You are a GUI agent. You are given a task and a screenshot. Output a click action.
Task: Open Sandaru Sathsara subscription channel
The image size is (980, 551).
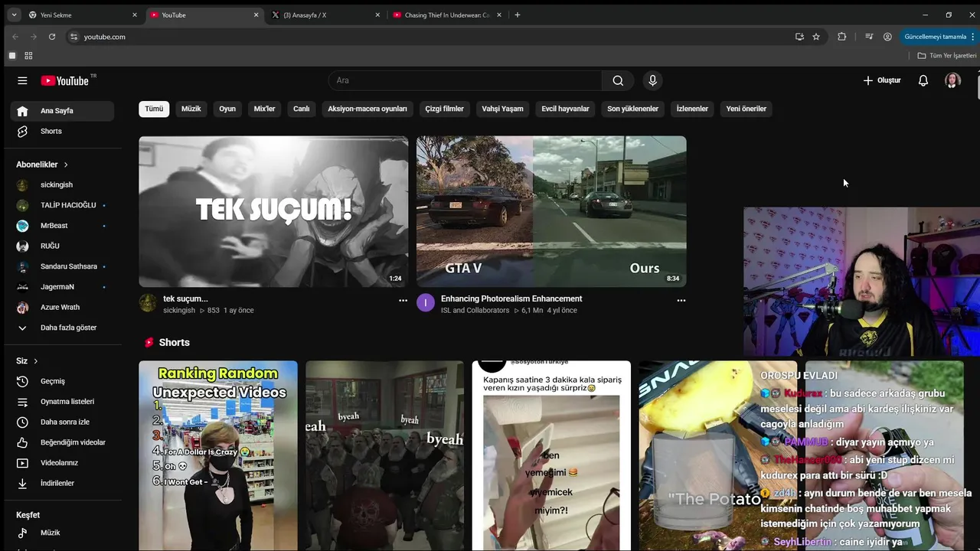[62, 266]
